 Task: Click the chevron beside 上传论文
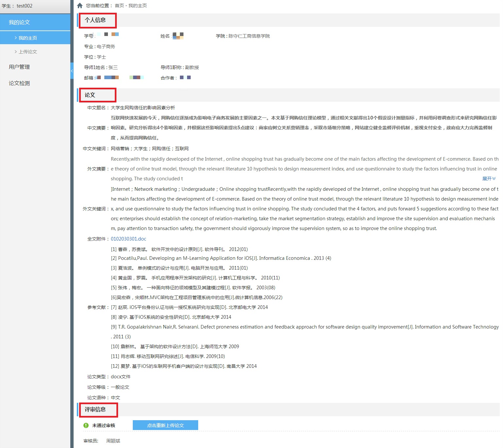16,52
